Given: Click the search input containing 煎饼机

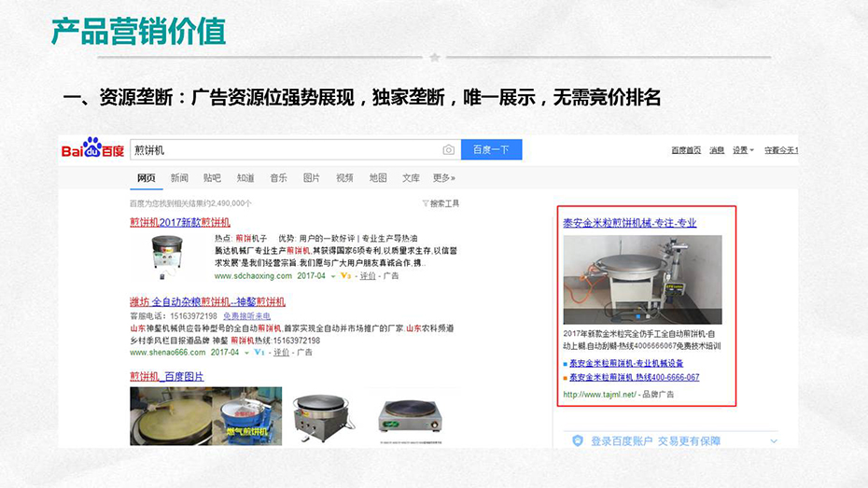Looking at the screenshot, I should [280, 150].
